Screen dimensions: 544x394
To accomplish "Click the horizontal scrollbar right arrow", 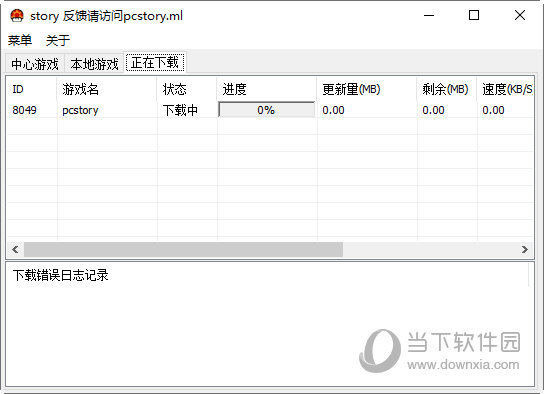I will click(525, 249).
